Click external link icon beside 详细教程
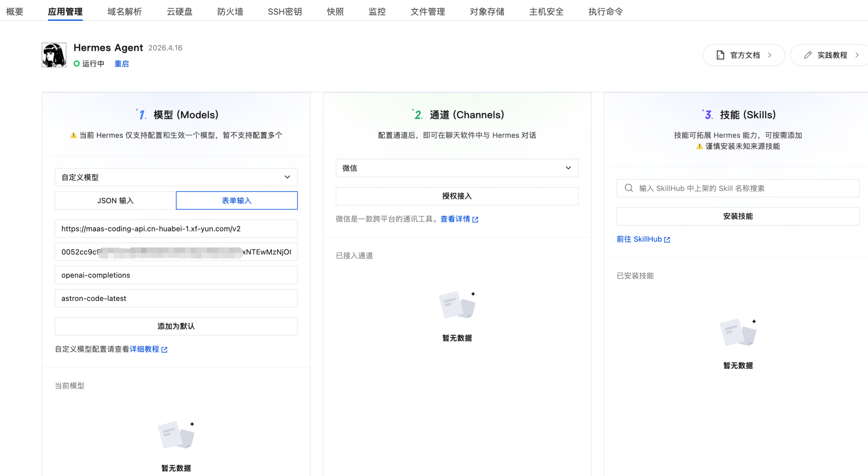Screen dimensions: 868x476 pos(165,349)
